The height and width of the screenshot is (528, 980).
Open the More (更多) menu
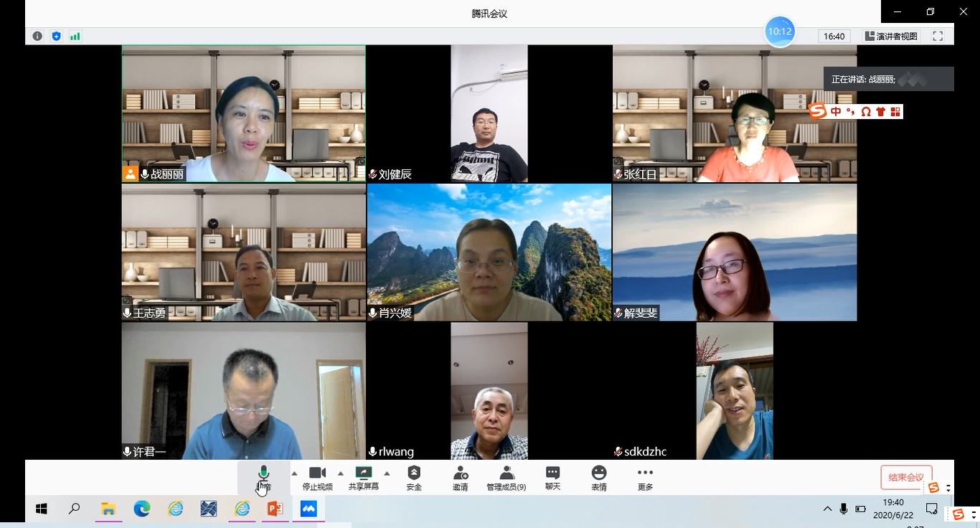point(645,477)
